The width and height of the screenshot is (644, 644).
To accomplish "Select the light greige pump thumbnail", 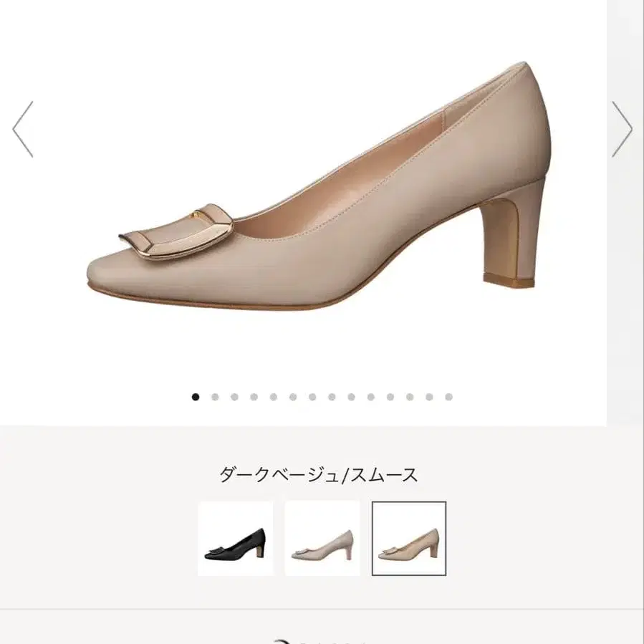I will point(322,539).
